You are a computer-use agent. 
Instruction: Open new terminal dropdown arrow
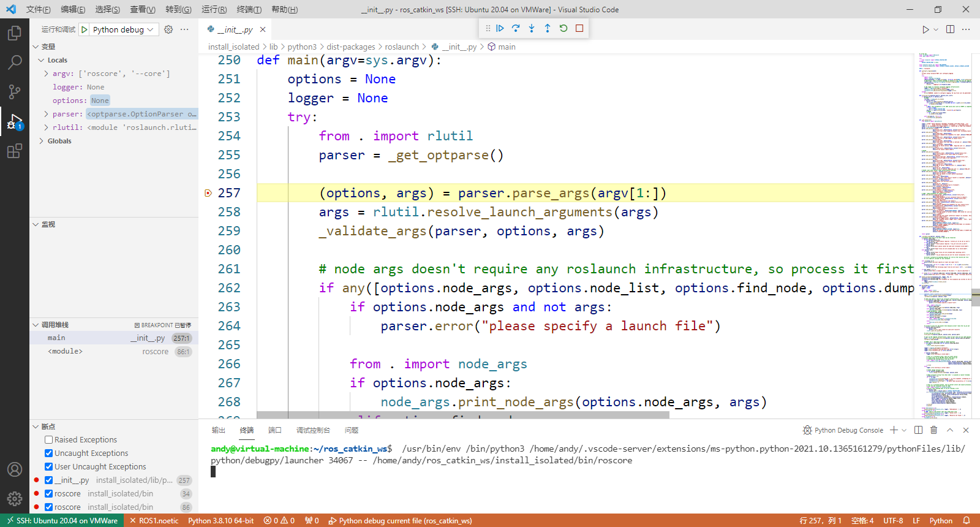click(x=904, y=430)
